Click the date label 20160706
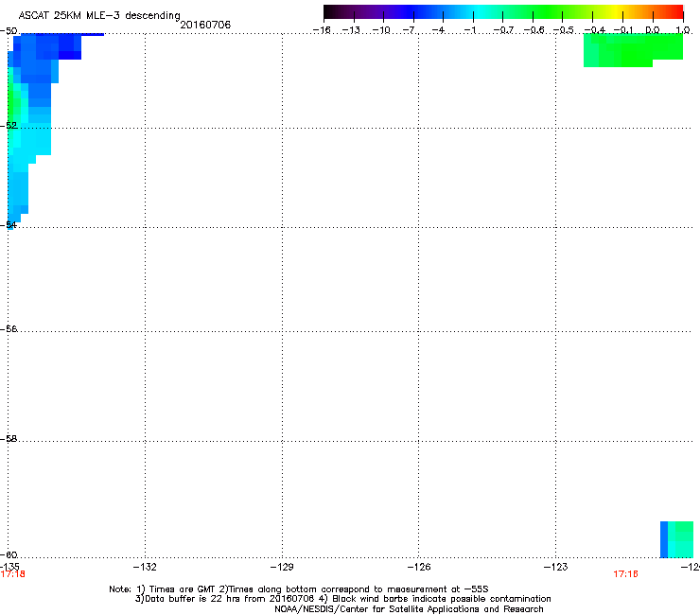The width and height of the screenshot is (700, 615). [205, 25]
